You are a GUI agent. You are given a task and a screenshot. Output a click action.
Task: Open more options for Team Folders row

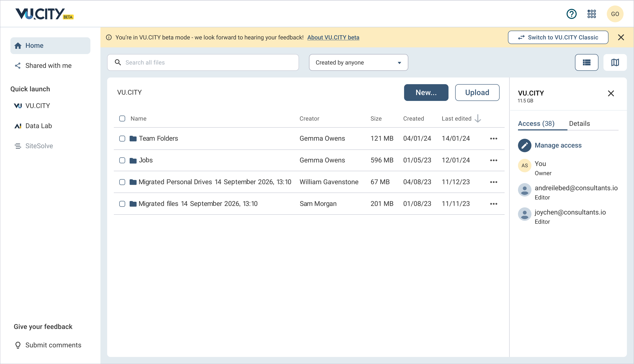click(494, 139)
